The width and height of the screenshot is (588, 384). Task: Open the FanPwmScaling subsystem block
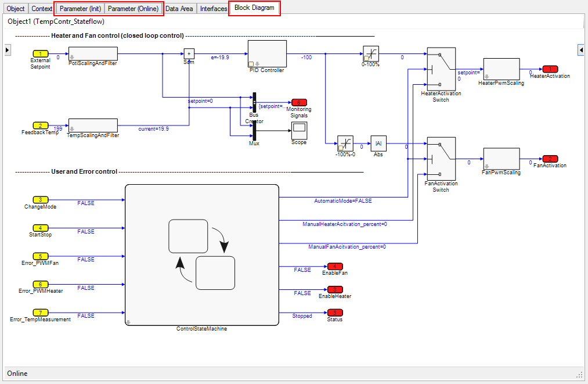click(502, 159)
